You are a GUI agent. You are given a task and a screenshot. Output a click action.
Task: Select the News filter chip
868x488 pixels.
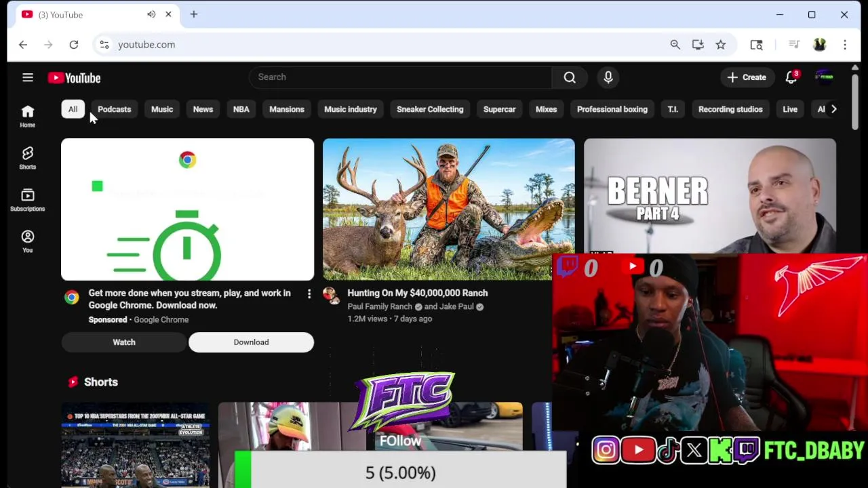pyautogui.click(x=203, y=109)
